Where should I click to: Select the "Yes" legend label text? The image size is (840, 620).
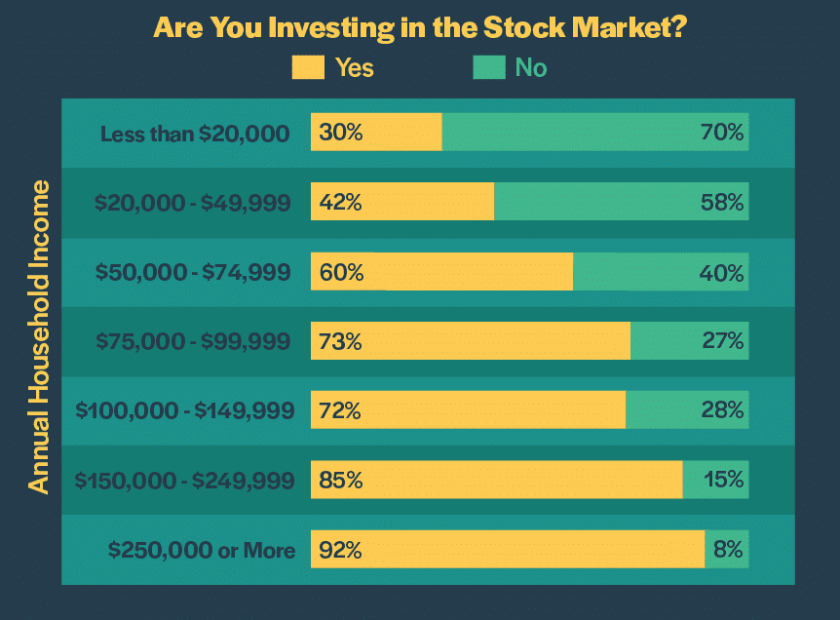[x=354, y=67]
